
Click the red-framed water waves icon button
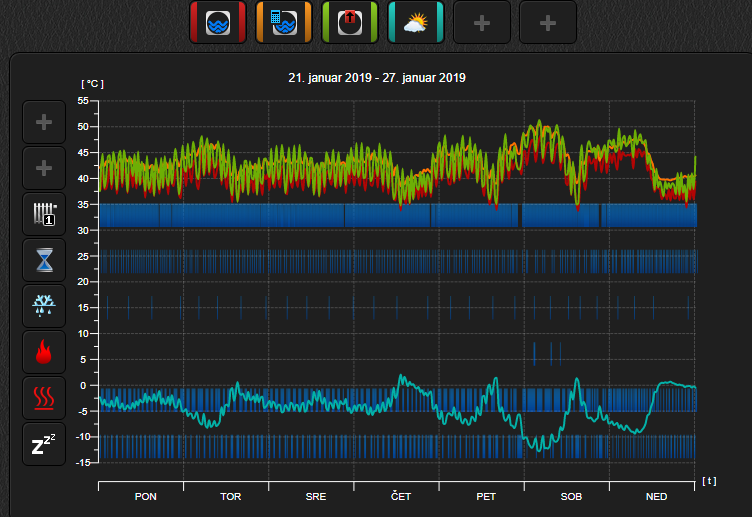pos(218,22)
